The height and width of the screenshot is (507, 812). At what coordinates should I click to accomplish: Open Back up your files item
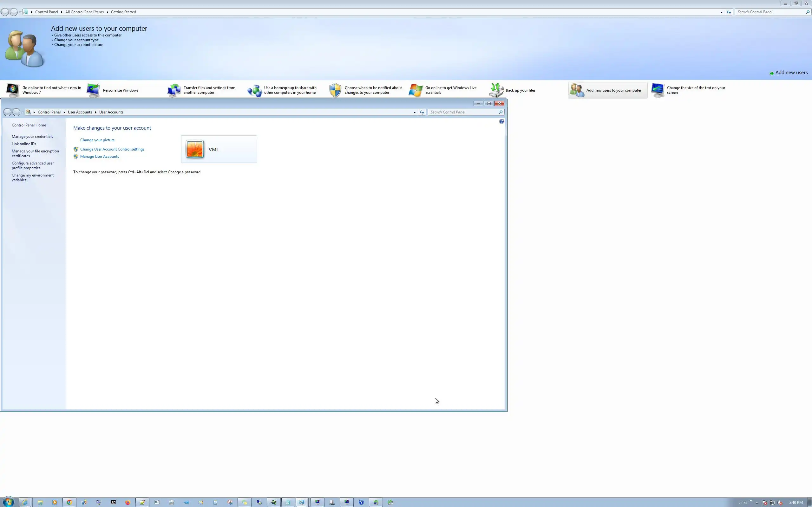tap(521, 90)
